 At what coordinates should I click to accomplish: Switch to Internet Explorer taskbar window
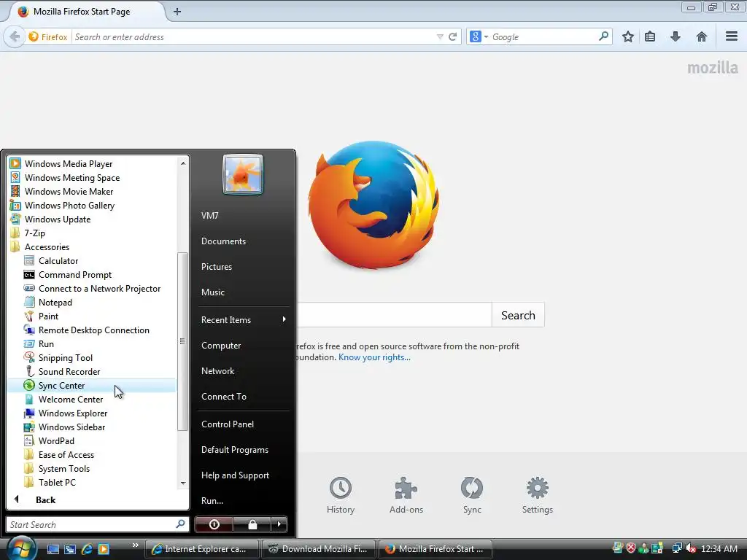click(201, 549)
